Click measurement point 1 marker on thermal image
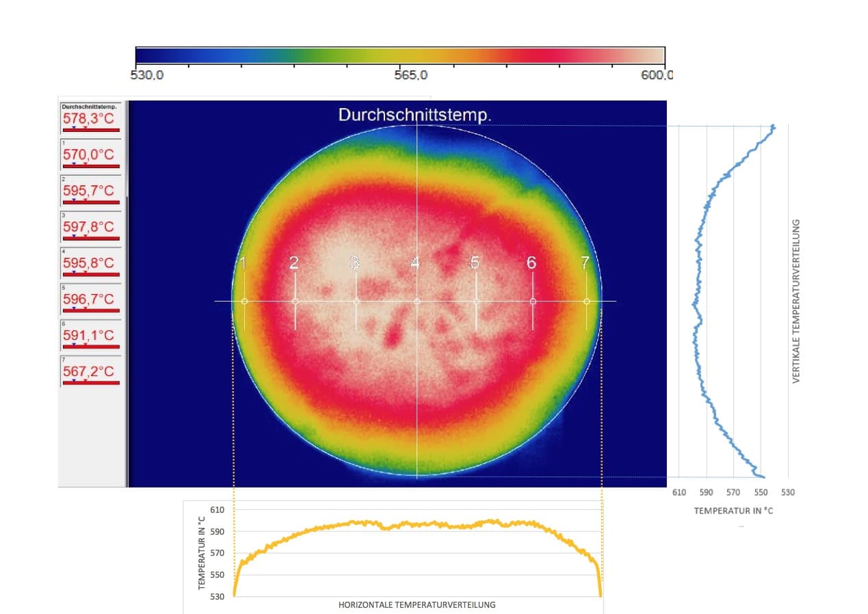This screenshot has height=614, width=868. coord(244,302)
